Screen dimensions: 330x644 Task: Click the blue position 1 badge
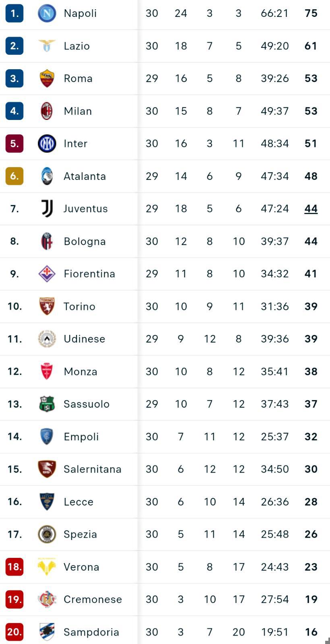pos(14,13)
